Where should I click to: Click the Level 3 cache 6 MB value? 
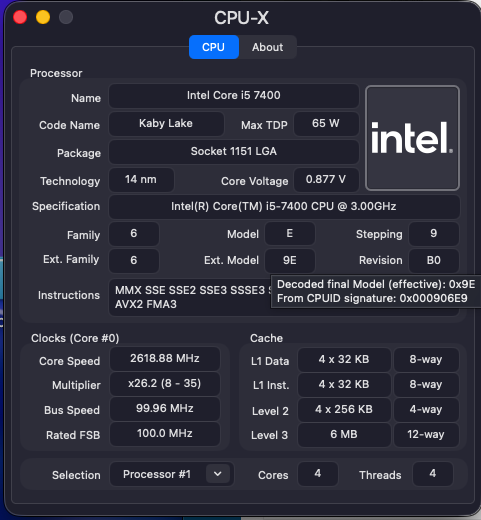344,434
